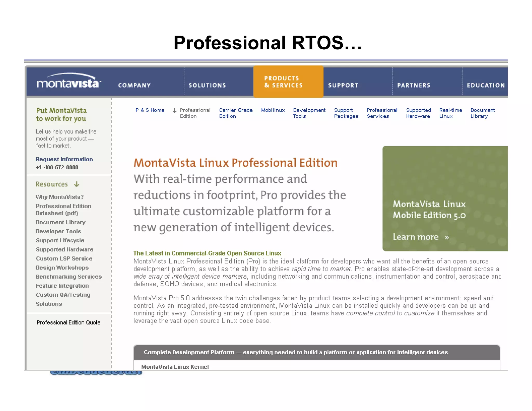
Task: Open the Mobilinux page
Action: click(x=273, y=110)
